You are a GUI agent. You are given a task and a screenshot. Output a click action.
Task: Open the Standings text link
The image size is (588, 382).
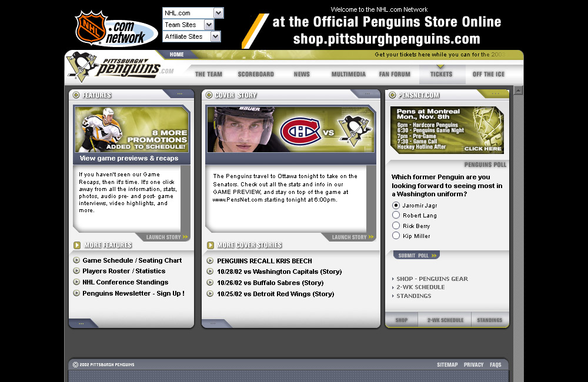(x=413, y=296)
